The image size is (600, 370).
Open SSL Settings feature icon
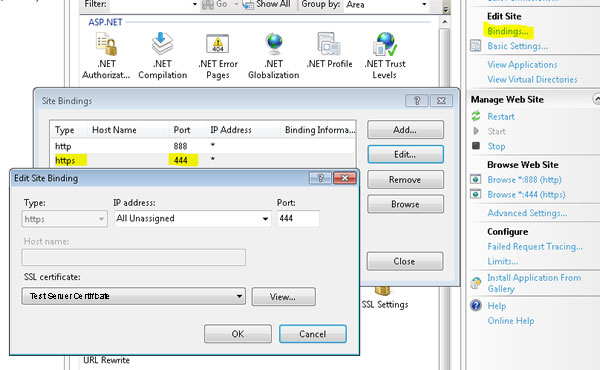coord(382,291)
